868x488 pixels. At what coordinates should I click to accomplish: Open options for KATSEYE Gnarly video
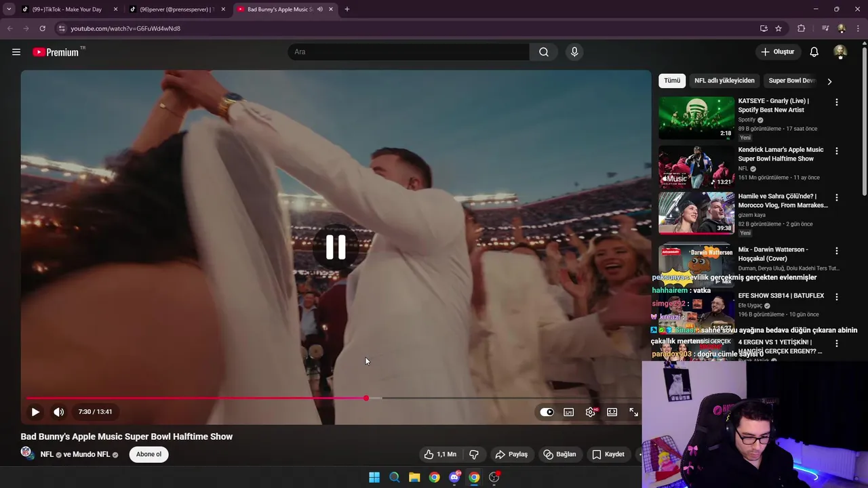point(836,102)
